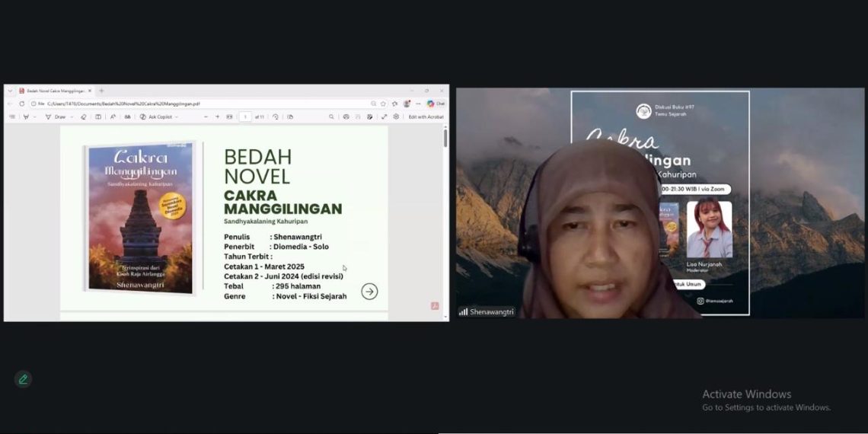Click the Lisa Nurjanah moderator photo
The height and width of the screenshot is (434, 868).
[709, 229]
